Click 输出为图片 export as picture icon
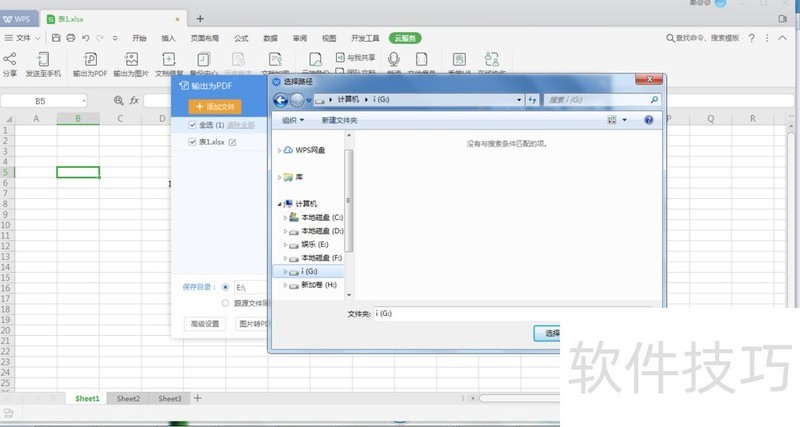This screenshot has height=427, width=800. coord(131,59)
